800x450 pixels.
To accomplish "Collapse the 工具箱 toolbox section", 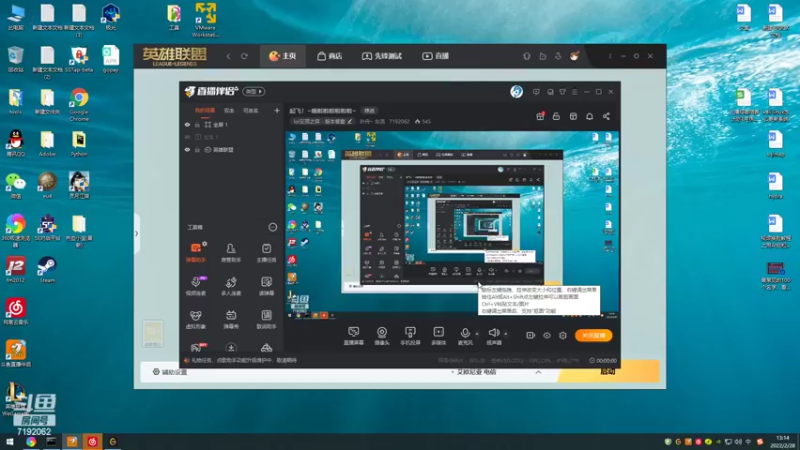I will (x=273, y=227).
